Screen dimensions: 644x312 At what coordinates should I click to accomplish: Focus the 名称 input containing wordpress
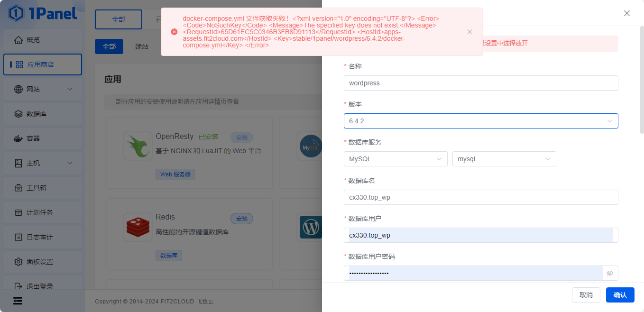coord(481,83)
